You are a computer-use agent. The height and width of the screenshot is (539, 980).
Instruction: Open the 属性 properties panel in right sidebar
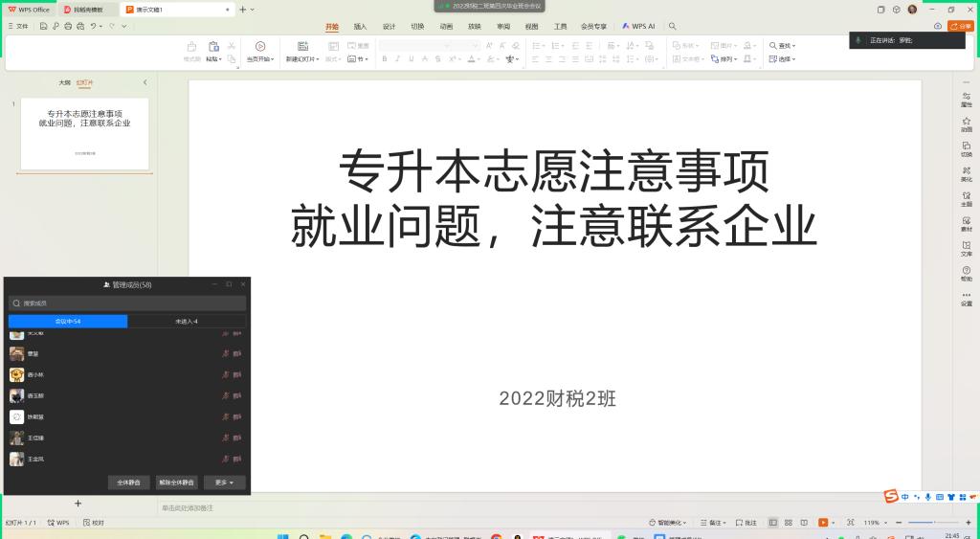coord(966,98)
